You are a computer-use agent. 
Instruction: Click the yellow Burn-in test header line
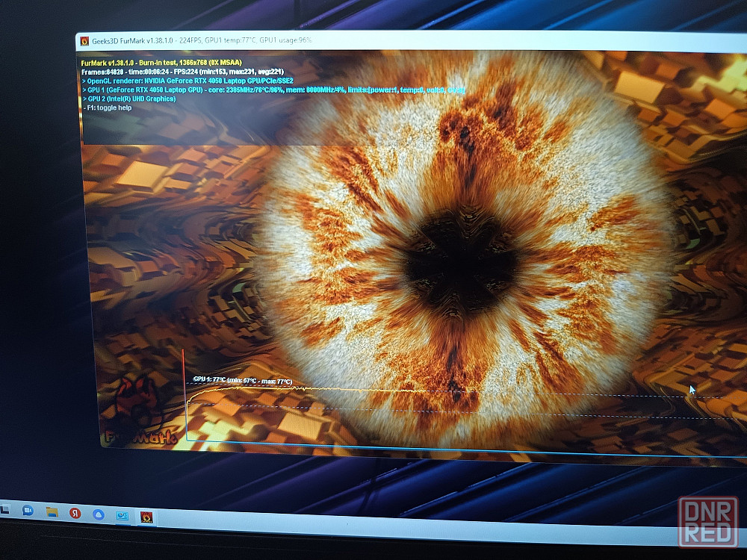[x=161, y=63]
